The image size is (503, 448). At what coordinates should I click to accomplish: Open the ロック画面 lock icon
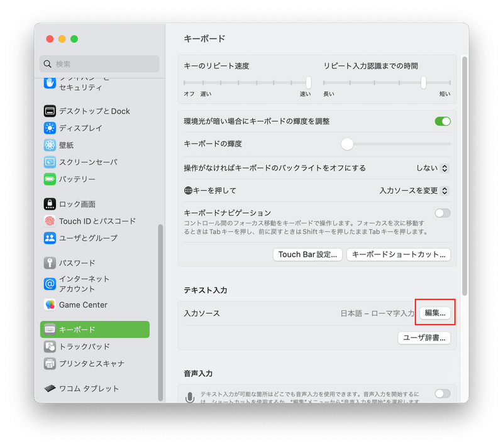pyautogui.click(x=50, y=204)
